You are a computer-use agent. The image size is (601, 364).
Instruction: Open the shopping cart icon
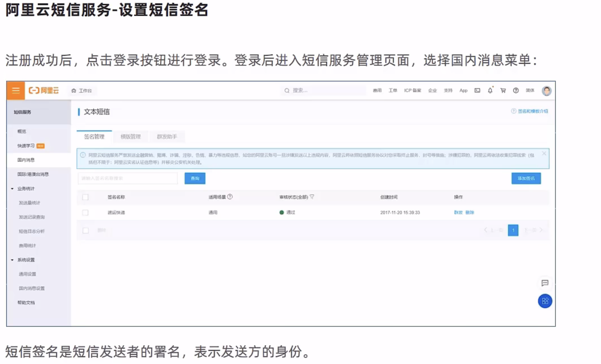tap(503, 90)
